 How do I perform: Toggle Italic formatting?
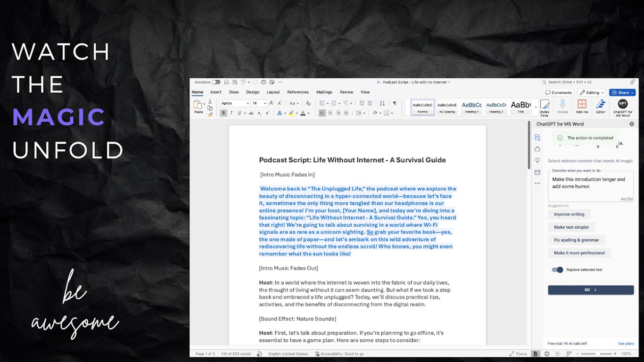pyautogui.click(x=231, y=113)
